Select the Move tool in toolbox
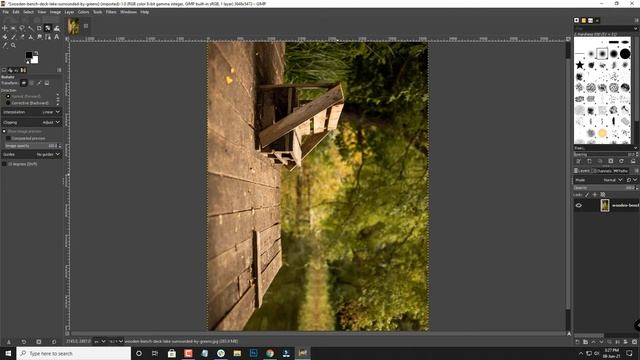The height and width of the screenshot is (360, 640). point(4,28)
